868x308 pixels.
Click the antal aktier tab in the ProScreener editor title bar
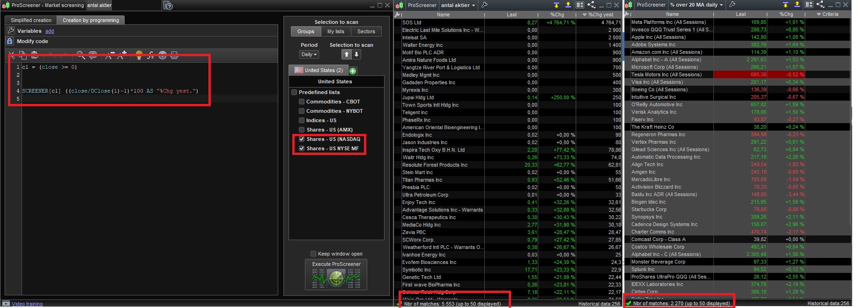pos(99,5)
